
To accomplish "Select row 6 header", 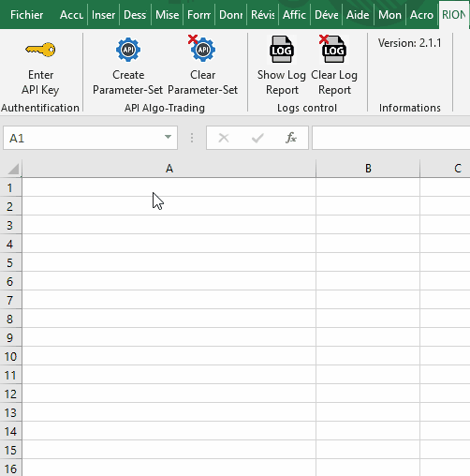I will tap(10, 281).
